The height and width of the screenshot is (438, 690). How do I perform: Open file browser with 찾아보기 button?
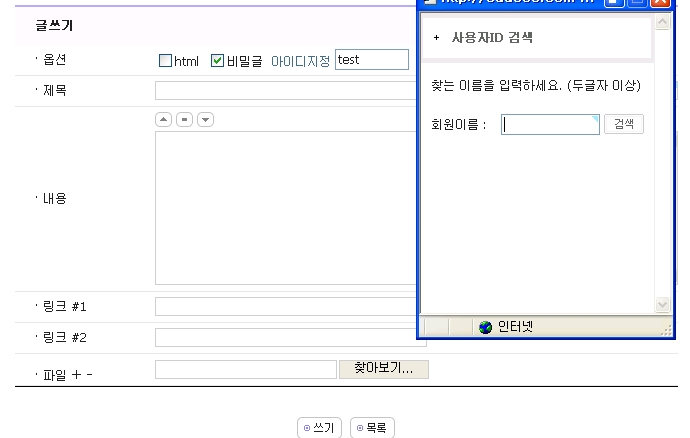point(384,368)
